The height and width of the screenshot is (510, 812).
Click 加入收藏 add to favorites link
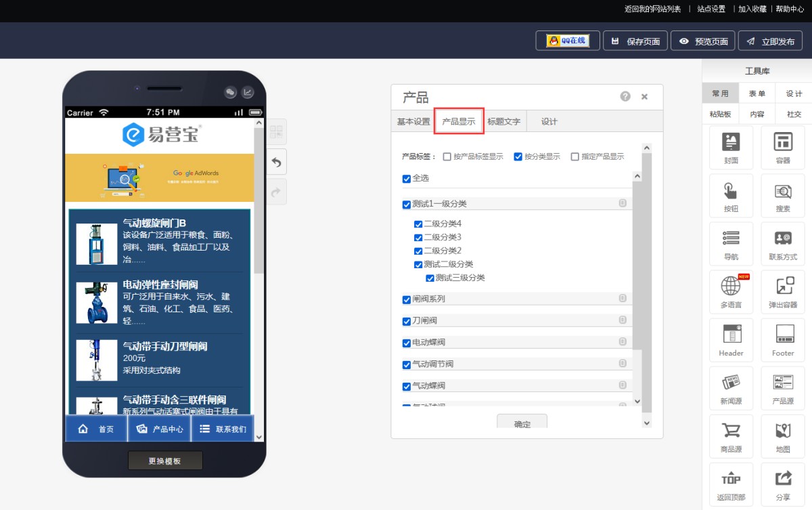752,9
